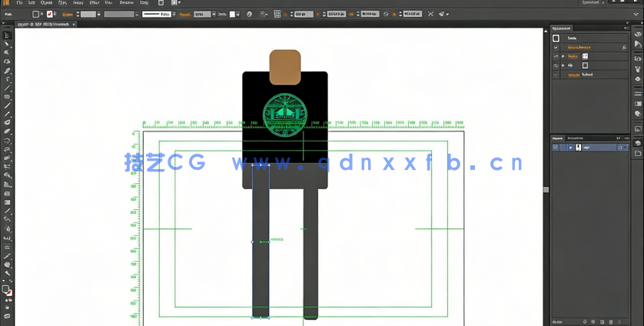Open the Artboards panel dock icon
Image resolution: width=644 pixels, height=326 pixels.
(637, 153)
